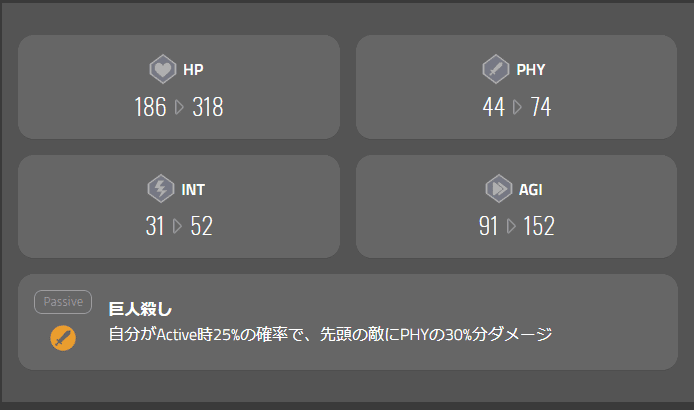Click the arrow between 31 and 52
The width and height of the screenshot is (694, 410).
tap(177, 226)
